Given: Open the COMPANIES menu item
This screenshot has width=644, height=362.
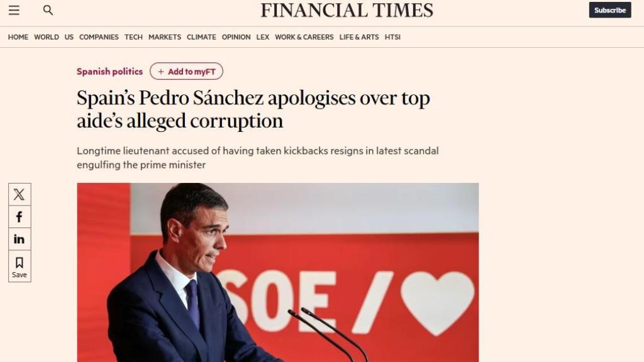Looking at the screenshot, I should click(98, 37).
